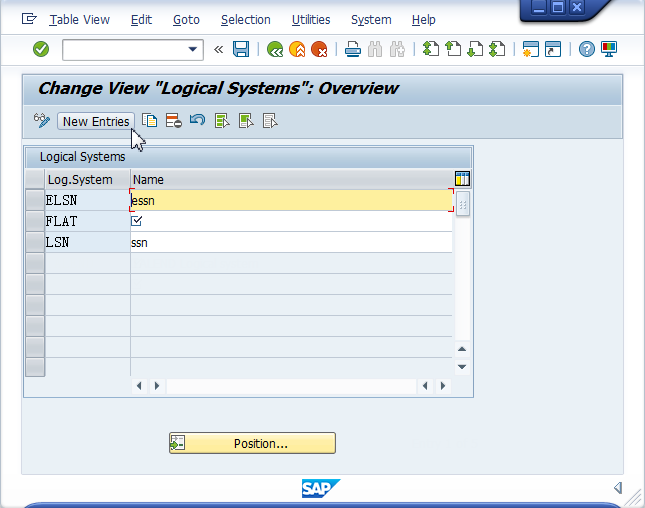Open Help with the question mark icon
This screenshot has height=508, width=645.
(x=587, y=49)
